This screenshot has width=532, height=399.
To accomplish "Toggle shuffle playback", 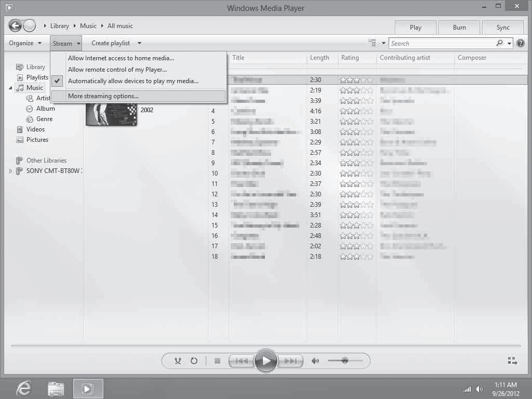I will click(178, 361).
